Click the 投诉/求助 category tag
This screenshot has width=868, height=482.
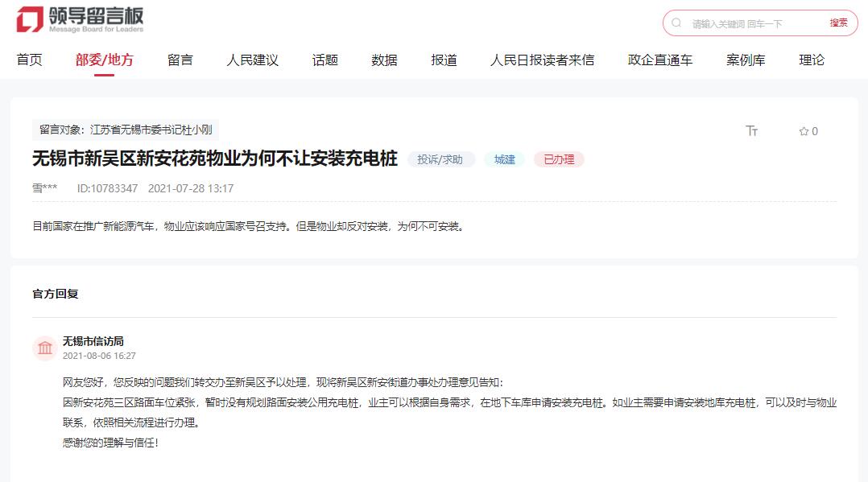440,159
